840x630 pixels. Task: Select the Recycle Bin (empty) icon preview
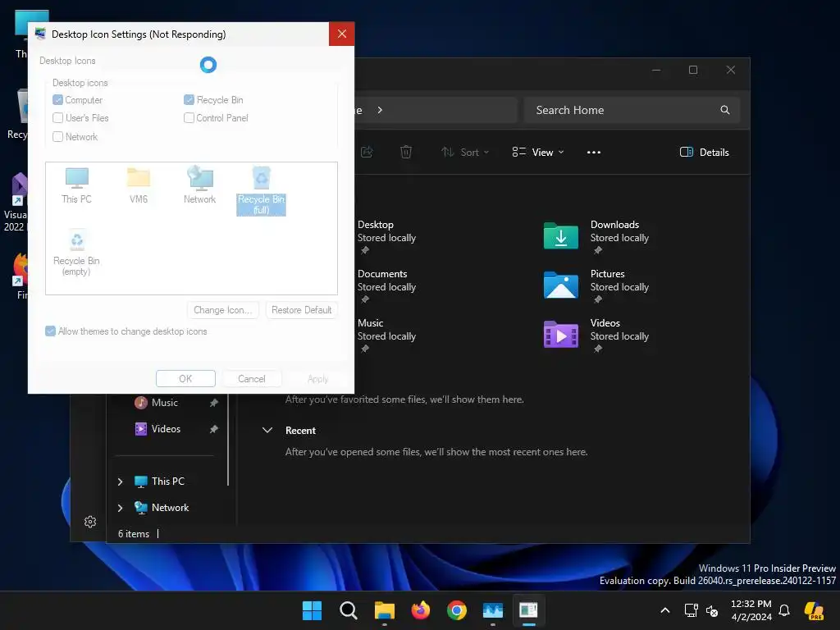pyautogui.click(x=76, y=253)
